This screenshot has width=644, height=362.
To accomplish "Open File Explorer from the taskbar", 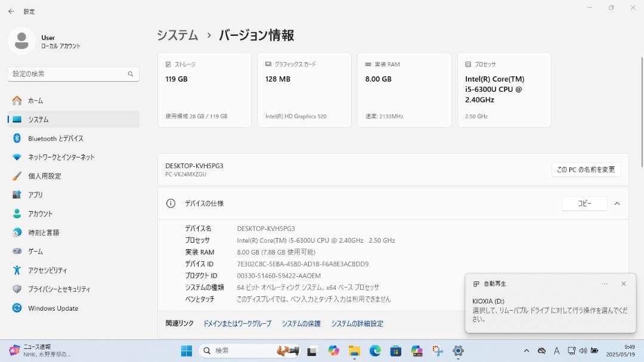I will click(354, 351).
